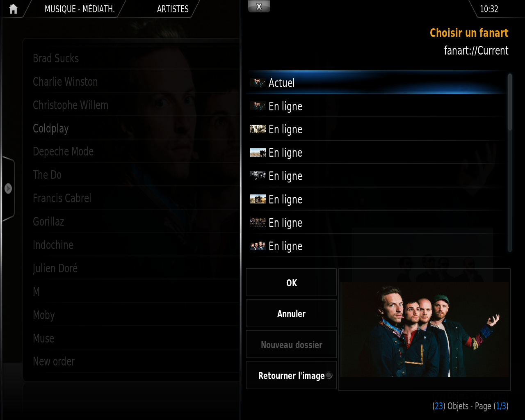Open the side panel arrow handle

click(8, 189)
